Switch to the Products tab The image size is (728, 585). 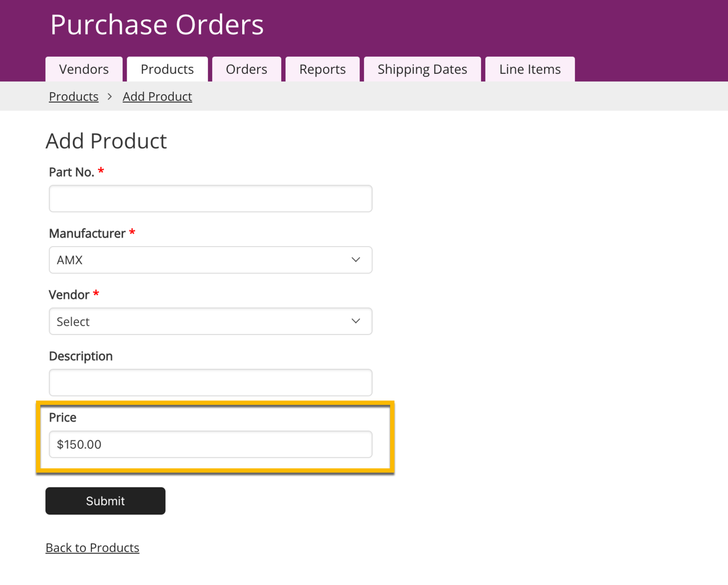(167, 69)
